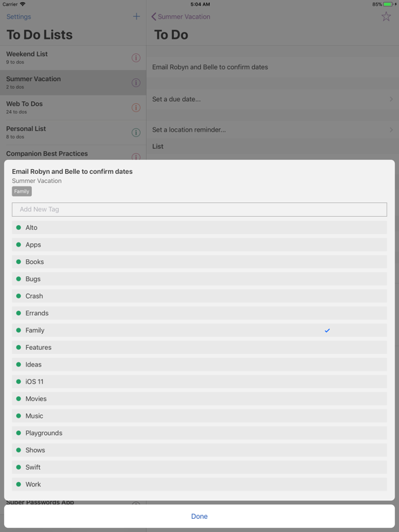The height and width of the screenshot is (532, 399).
Task: Select the green dot beside Swift
Action: (x=19, y=467)
